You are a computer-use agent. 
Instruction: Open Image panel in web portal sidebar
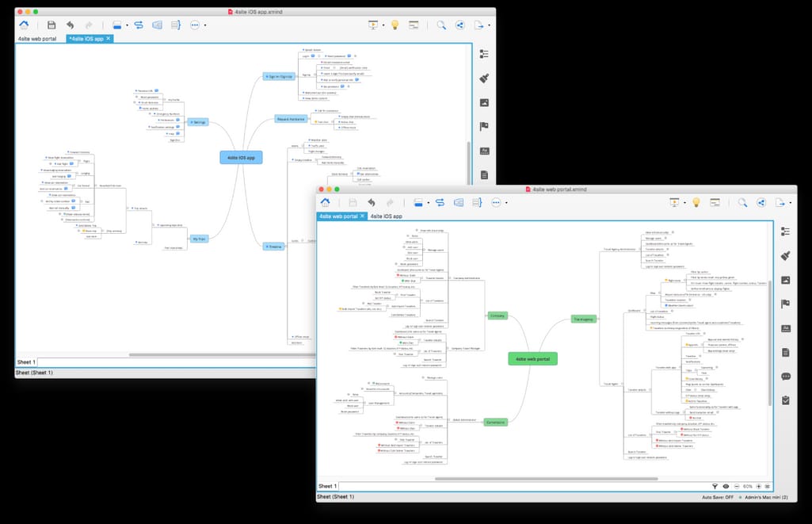pos(786,280)
